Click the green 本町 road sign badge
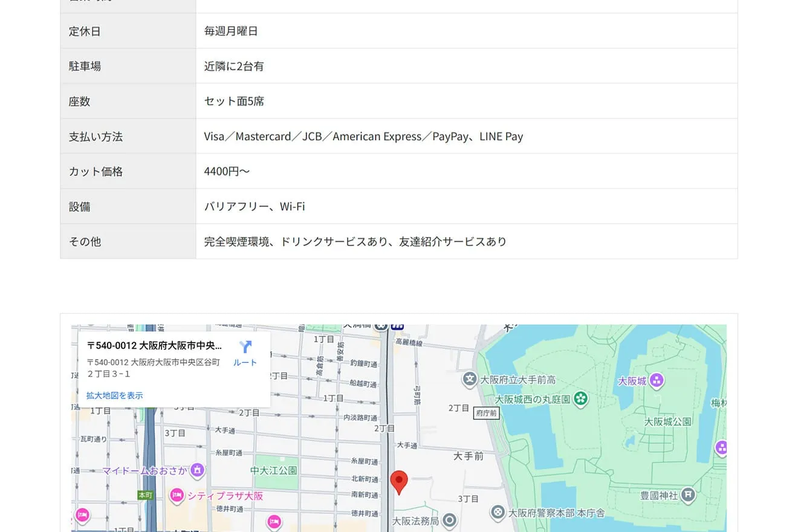Screen dimensions: 798x532 tap(145, 495)
